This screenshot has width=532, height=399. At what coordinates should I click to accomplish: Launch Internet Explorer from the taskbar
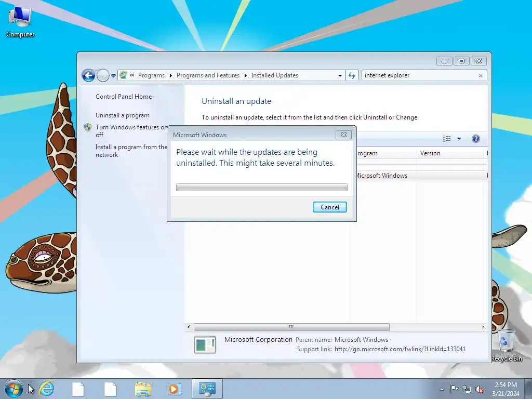point(46,388)
